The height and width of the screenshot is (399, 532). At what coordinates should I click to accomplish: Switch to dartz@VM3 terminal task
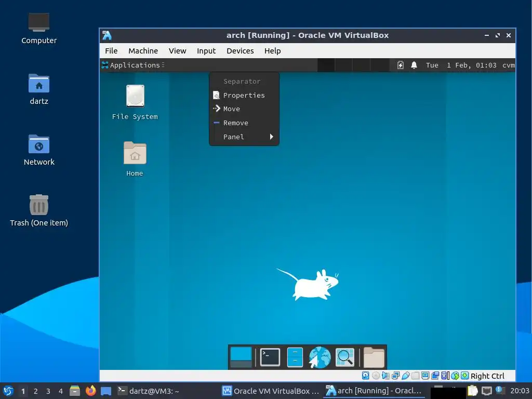(149, 391)
